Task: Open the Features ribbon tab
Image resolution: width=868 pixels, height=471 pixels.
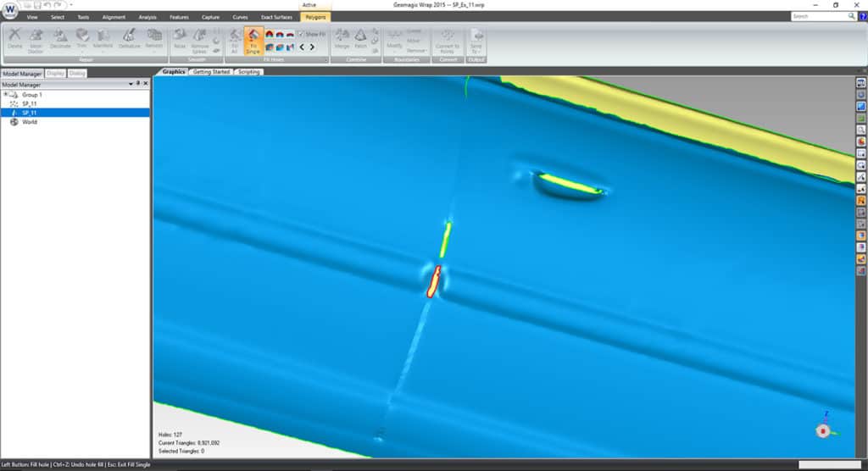Action: tap(179, 17)
